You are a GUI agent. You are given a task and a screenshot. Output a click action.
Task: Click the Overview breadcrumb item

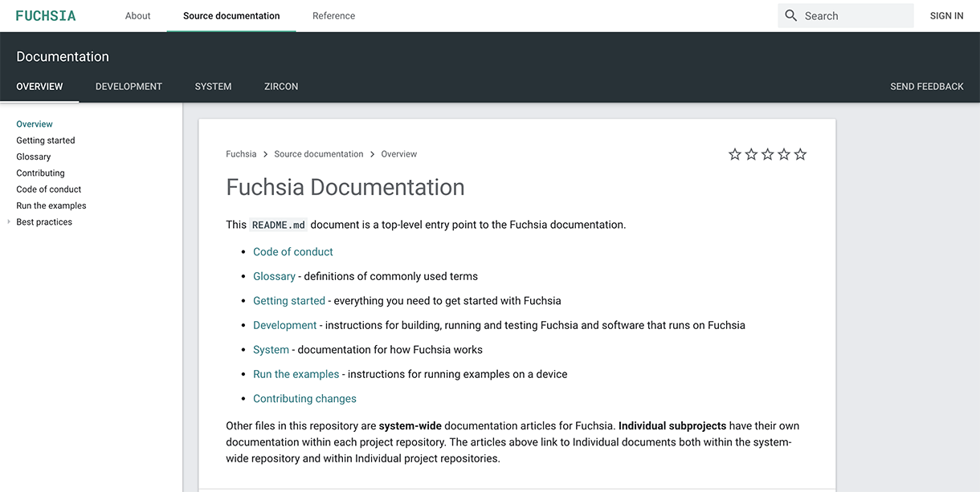[399, 154]
